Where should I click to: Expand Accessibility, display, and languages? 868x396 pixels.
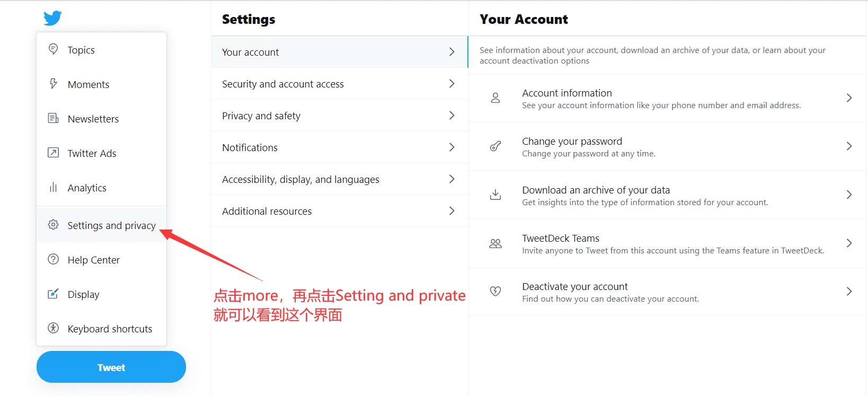(339, 179)
